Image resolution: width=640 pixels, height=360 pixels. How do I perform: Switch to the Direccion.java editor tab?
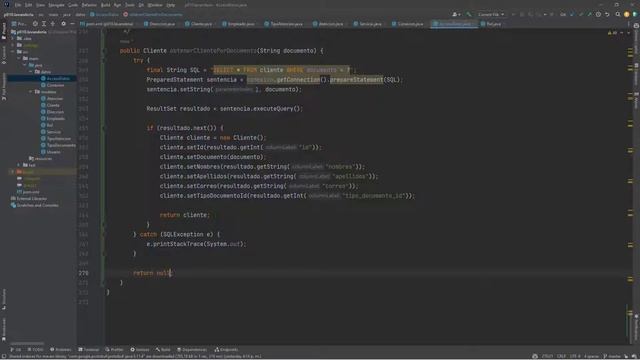[160, 24]
